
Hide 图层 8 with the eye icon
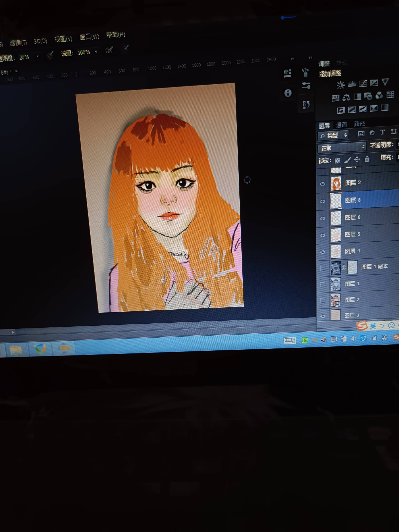pyautogui.click(x=323, y=201)
